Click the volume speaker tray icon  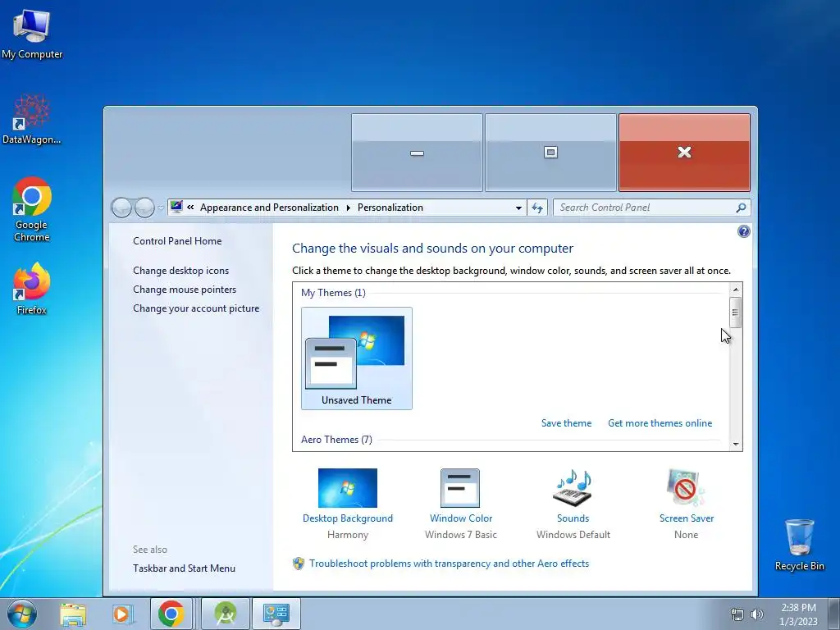point(757,614)
